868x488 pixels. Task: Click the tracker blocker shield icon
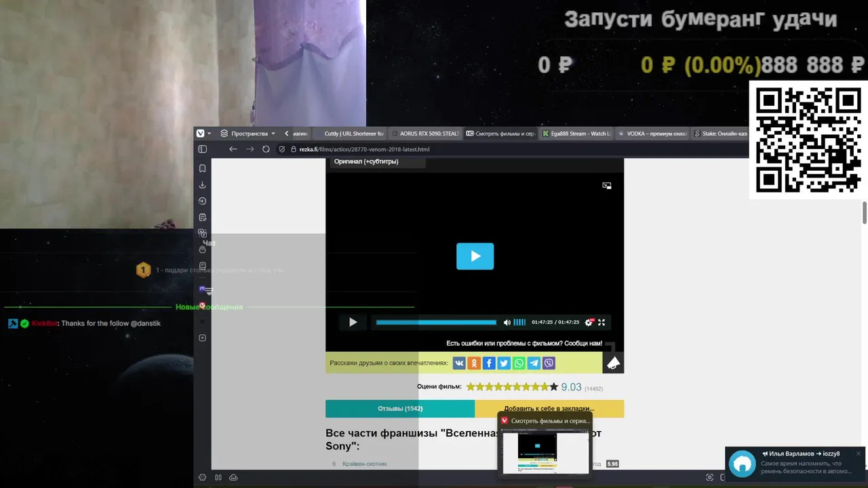[x=282, y=149]
